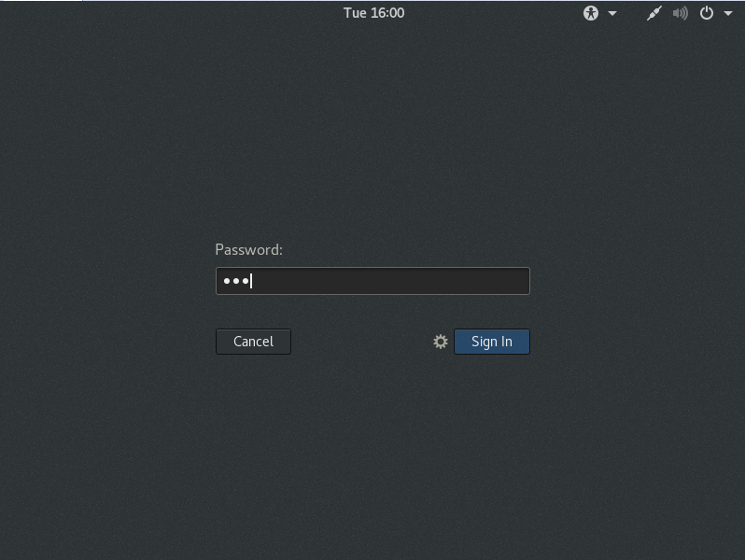Open the accessibility menu icon

click(591, 13)
